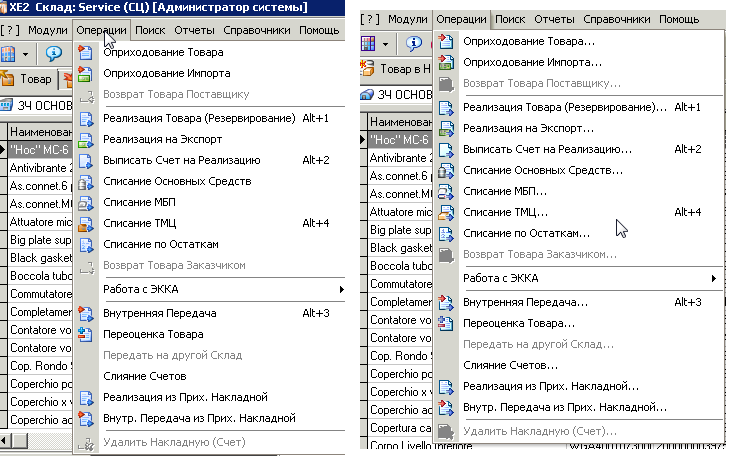Click the icon next to "Списание Основных Средств..."
Screen dimensions: 747x476
click(446, 170)
